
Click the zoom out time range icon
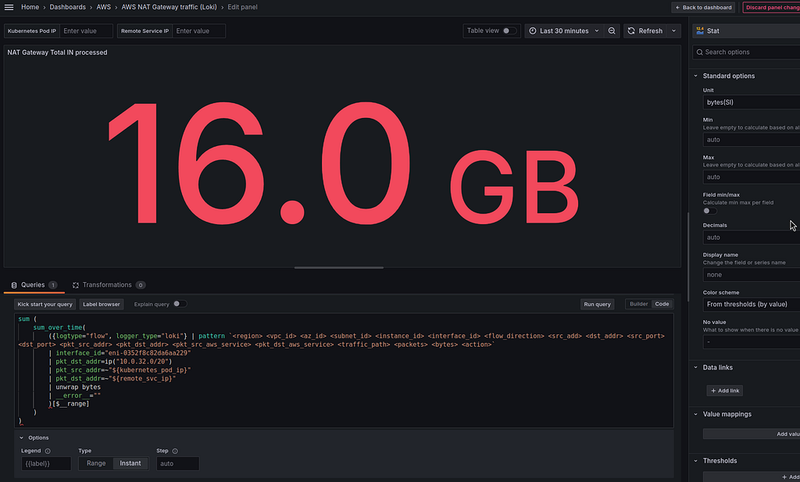tap(611, 31)
